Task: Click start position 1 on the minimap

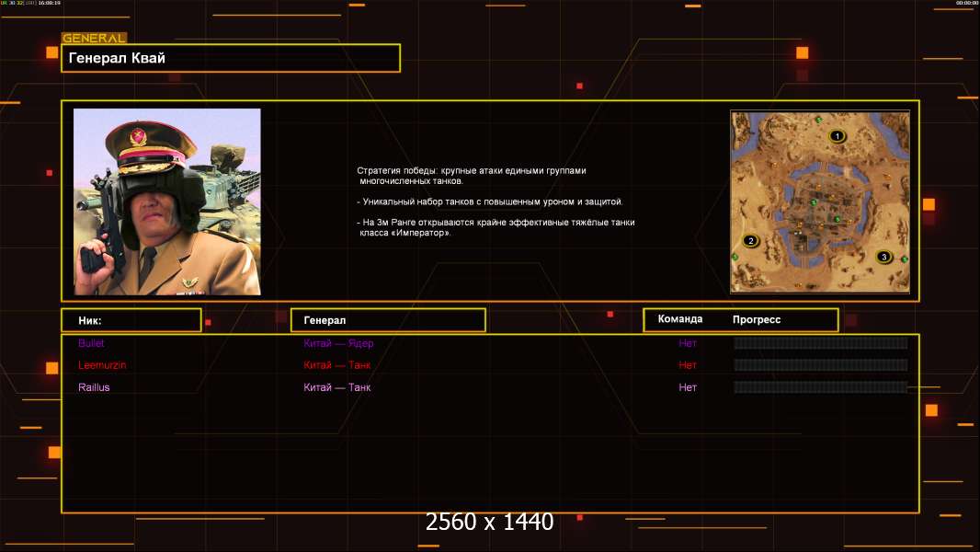Action: [x=837, y=136]
